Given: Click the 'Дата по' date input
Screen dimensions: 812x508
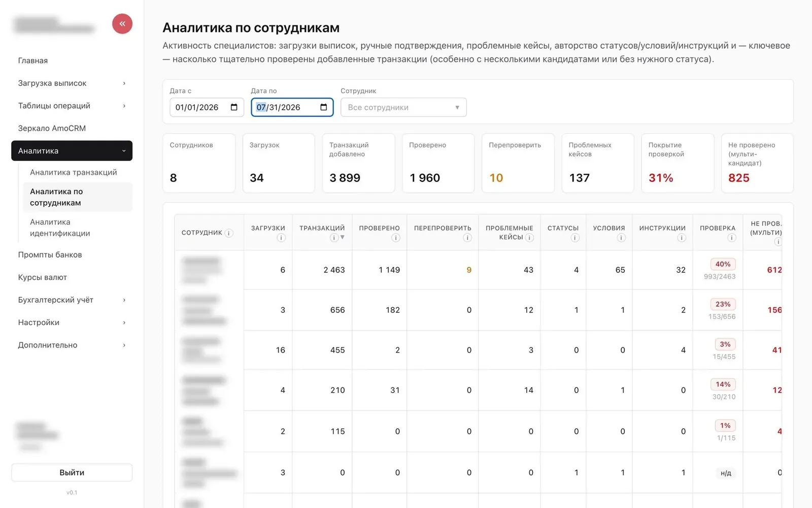Looking at the screenshot, I should [292, 107].
